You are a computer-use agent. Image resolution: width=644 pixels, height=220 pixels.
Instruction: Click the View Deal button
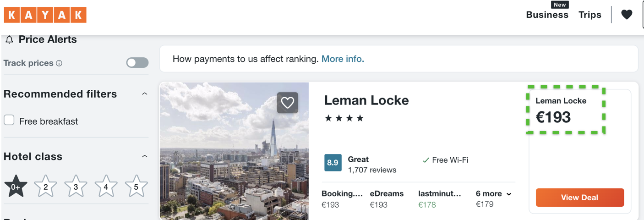tap(579, 198)
